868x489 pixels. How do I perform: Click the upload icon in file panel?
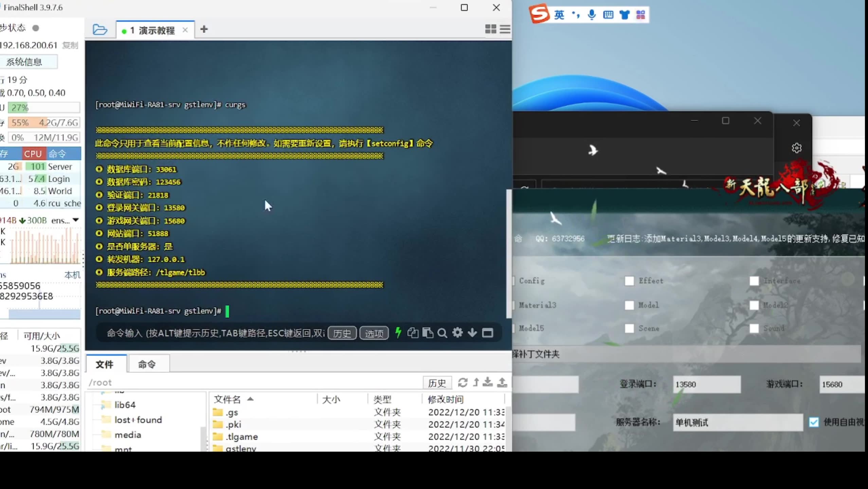coord(502,382)
